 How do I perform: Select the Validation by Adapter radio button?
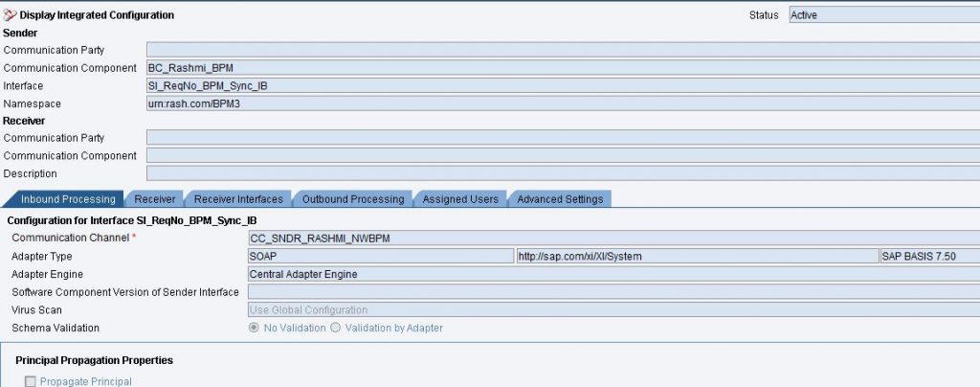(x=335, y=328)
